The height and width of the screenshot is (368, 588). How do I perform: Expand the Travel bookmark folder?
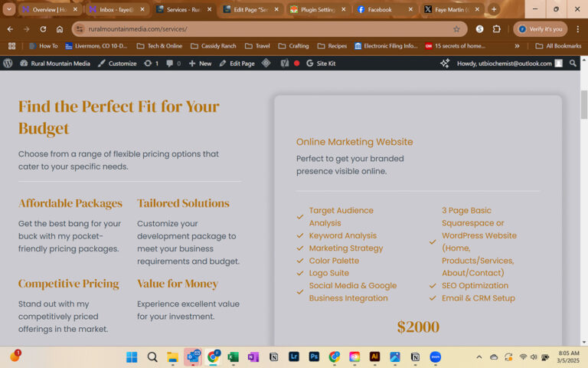257,46
